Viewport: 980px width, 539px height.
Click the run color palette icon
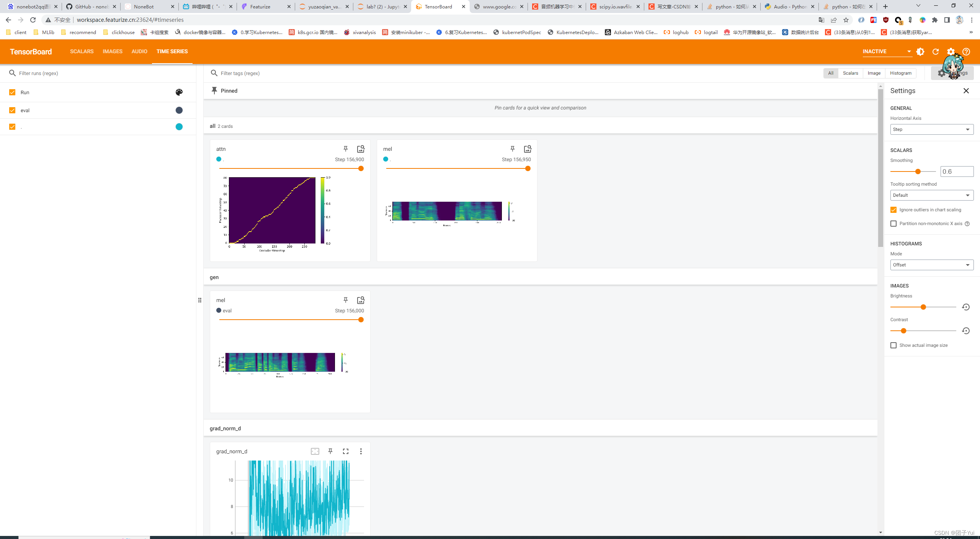(179, 92)
